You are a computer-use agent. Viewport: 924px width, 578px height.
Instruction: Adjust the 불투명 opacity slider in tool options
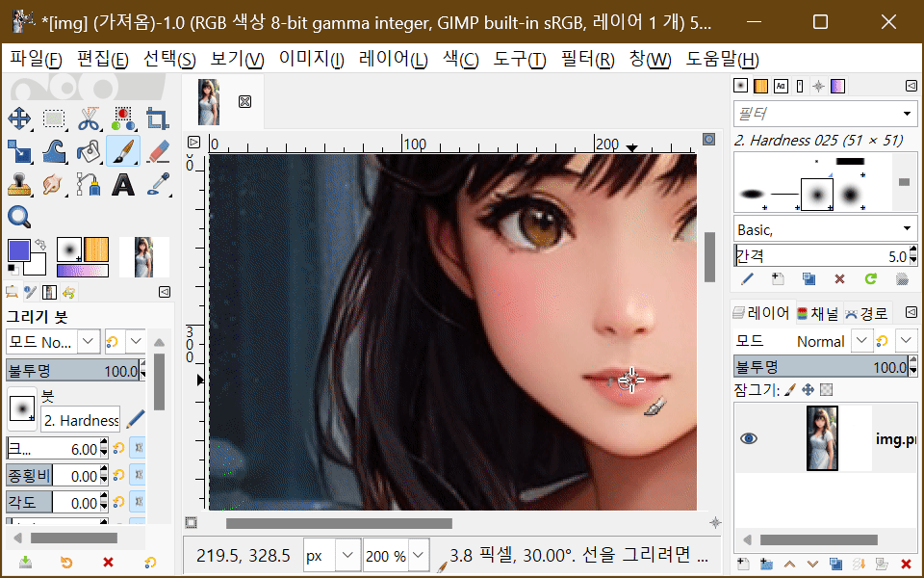point(73,371)
